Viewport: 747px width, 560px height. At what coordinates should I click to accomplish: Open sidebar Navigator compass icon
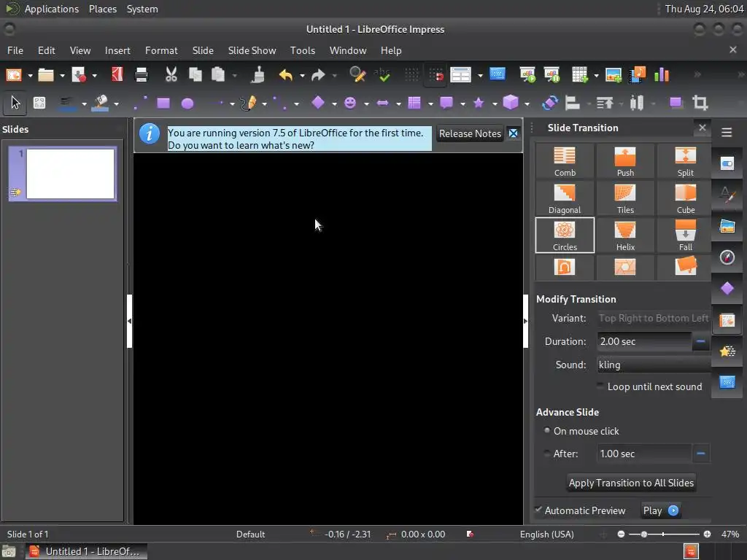coord(727,257)
